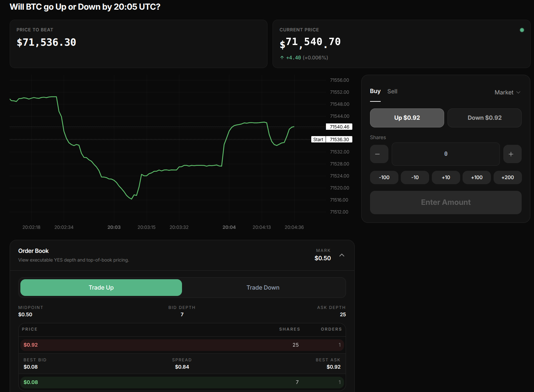Click the plus shares stepper button
Image resolution: width=534 pixels, height=392 pixels.
(512, 154)
